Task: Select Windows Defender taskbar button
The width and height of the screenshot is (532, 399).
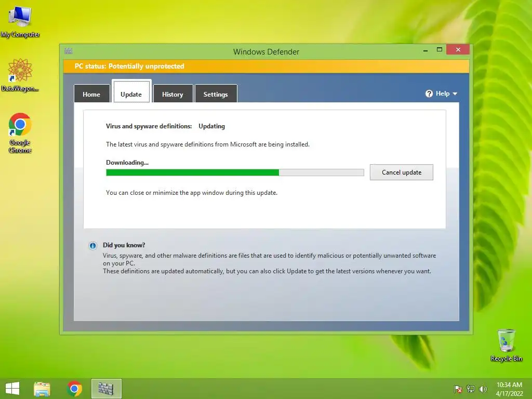Action: tap(106, 389)
